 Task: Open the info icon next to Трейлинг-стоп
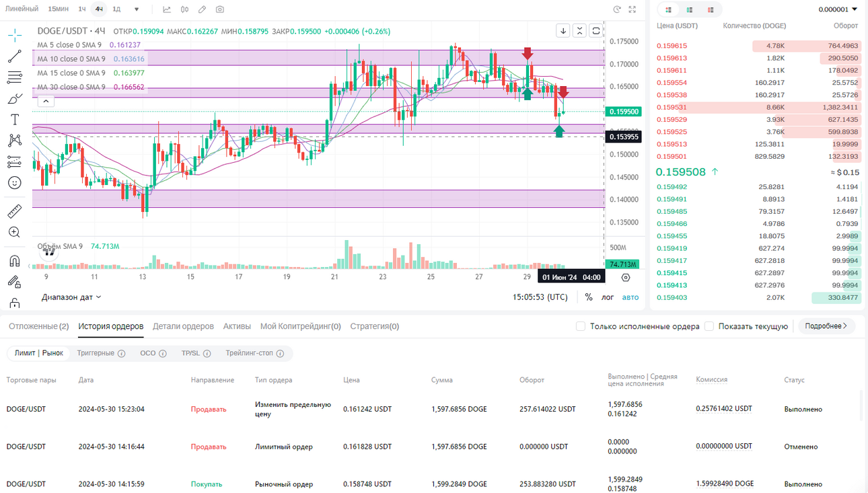280,353
